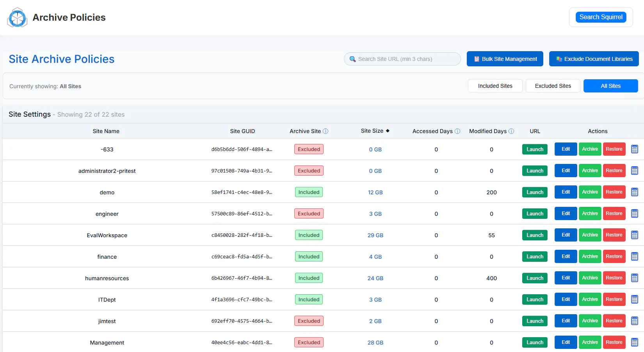Click Included badge for demo
This screenshot has height=352, width=644.
tap(309, 192)
